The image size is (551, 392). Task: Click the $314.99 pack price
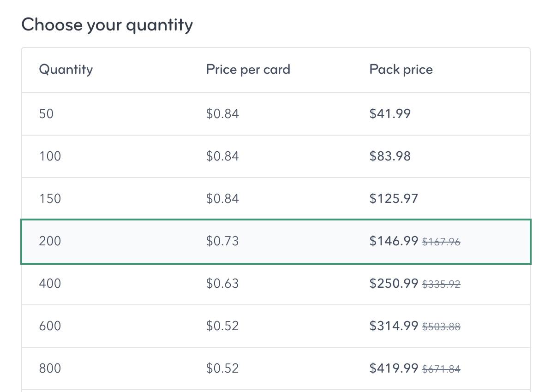[x=394, y=326]
